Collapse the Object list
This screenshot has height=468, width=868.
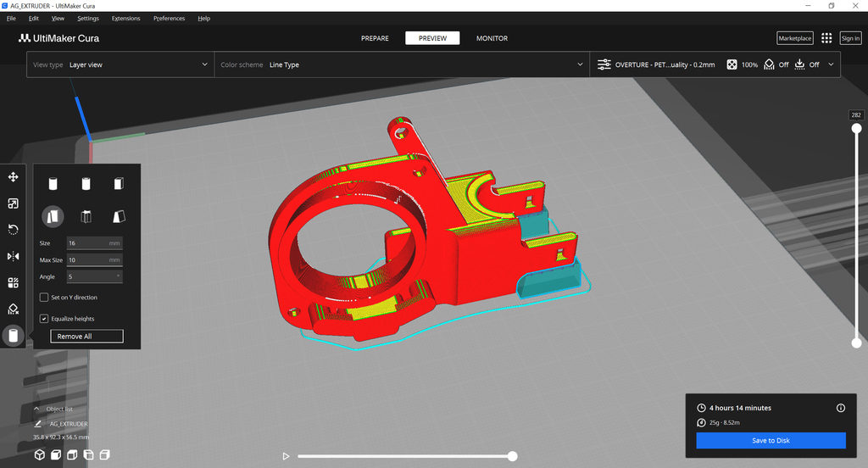(36, 409)
